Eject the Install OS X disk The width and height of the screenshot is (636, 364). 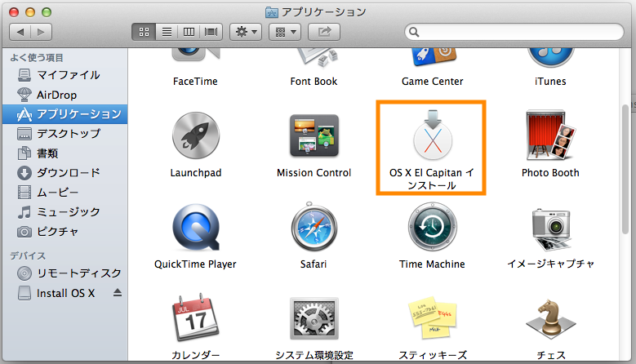(x=116, y=293)
